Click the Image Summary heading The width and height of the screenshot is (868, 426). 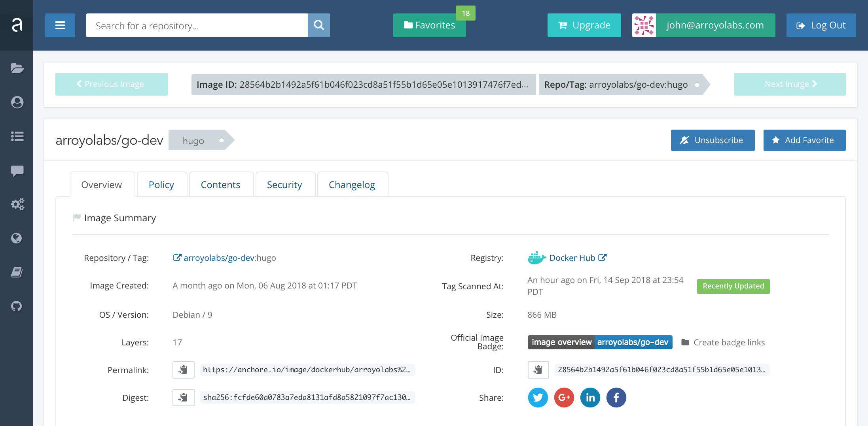click(120, 218)
